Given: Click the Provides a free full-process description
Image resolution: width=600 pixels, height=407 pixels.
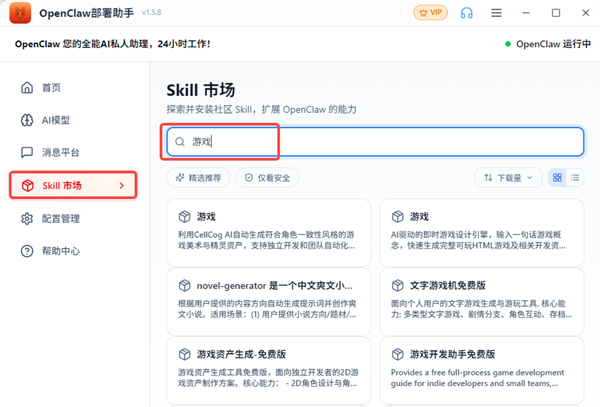Looking at the screenshot, I should pyautogui.click(x=477, y=378).
